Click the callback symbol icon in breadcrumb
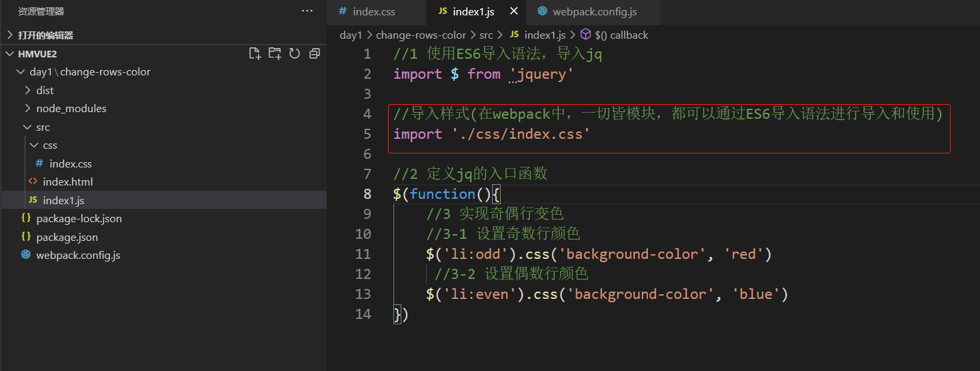Viewport: 980px width, 371px height. tap(585, 35)
